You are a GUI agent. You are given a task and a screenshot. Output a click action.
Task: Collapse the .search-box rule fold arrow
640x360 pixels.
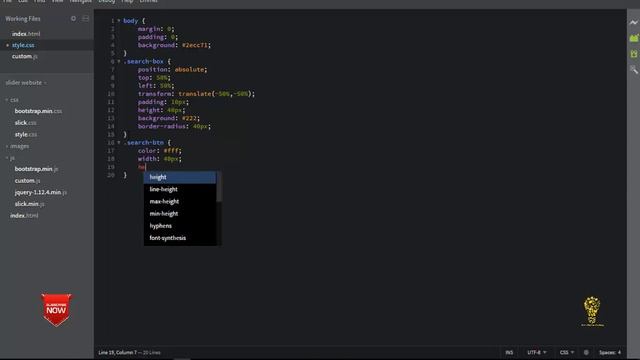point(119,61)
